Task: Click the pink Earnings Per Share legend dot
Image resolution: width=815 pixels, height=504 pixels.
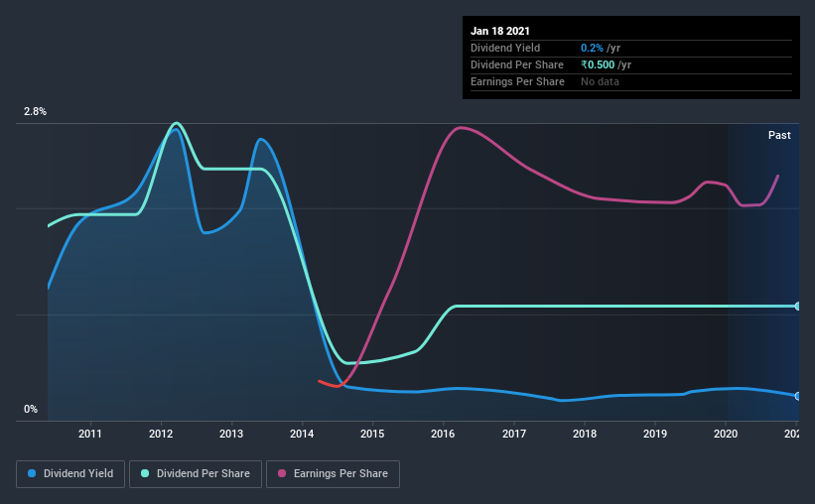Action: [x=282, y=473]
